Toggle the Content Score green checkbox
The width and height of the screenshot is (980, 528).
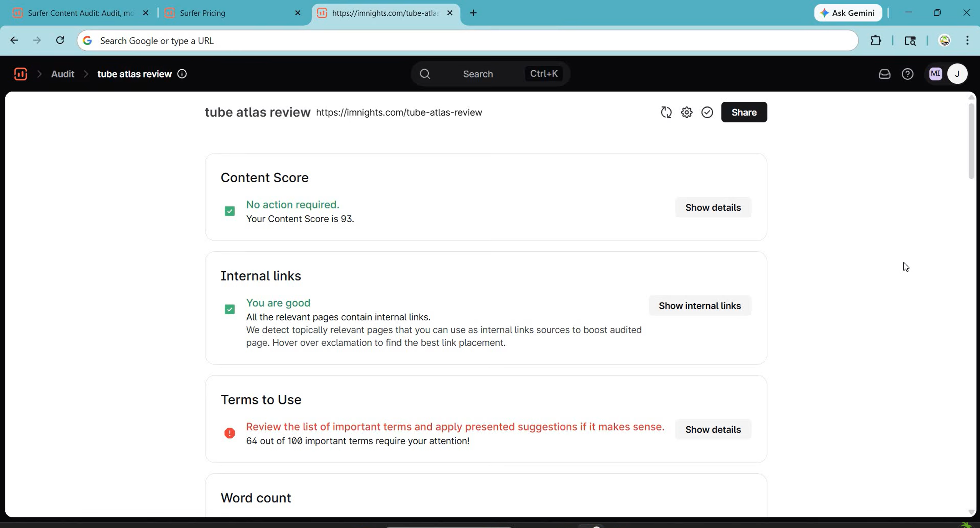tap(229, 211)
